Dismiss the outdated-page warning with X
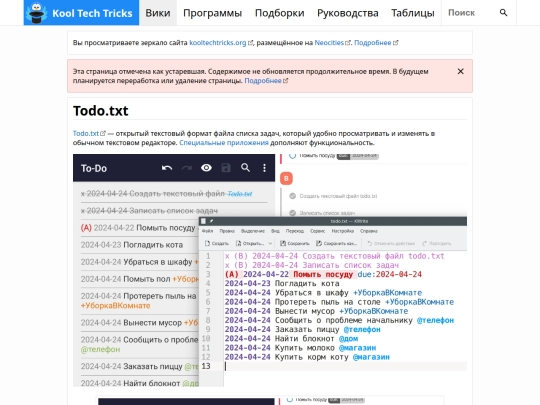Viewport: 540px width, 405px height. click(460, 71)
